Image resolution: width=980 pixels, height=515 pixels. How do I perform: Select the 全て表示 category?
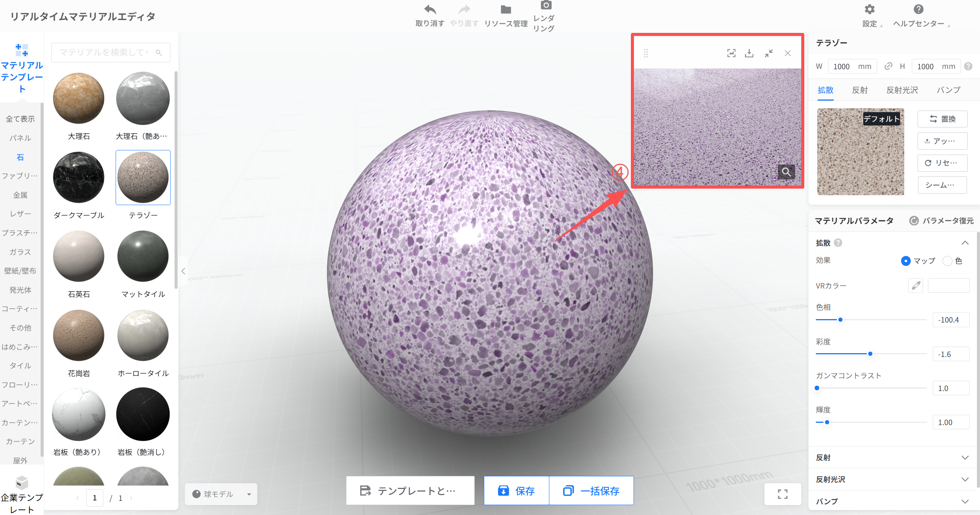[x=20, y=119]
